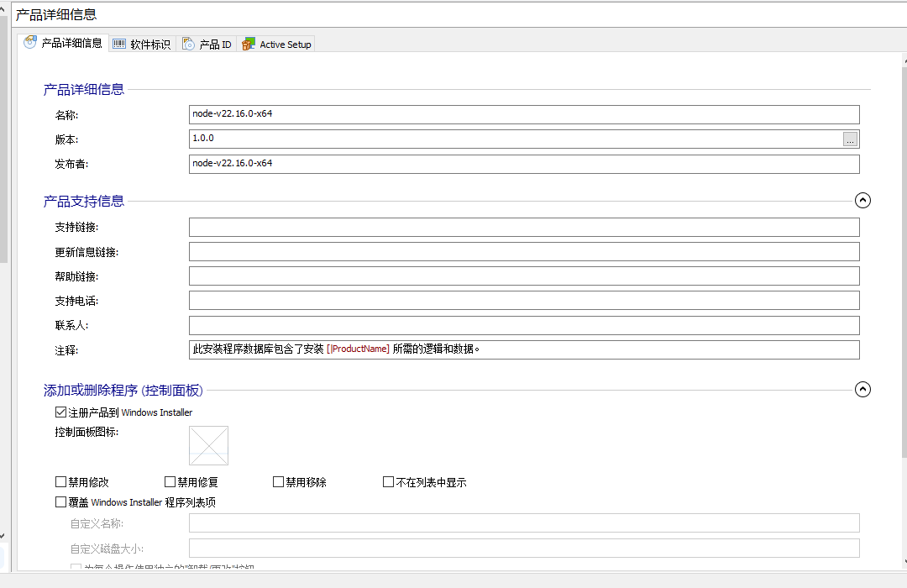The width and height of the screenshot is (907, 588).
Task: Click the 添加或删除程序 (控制面板) heading
Action: 123,391
